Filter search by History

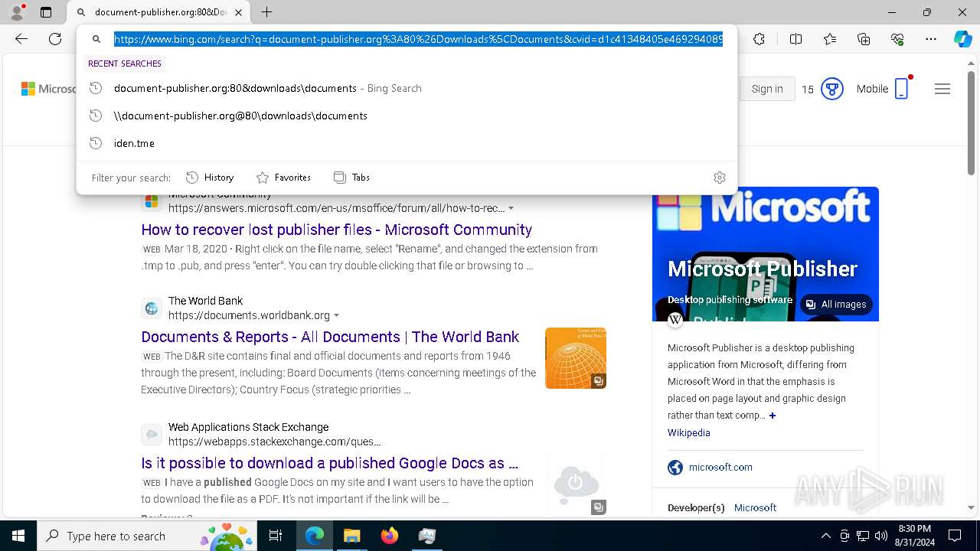coord(210,178)
